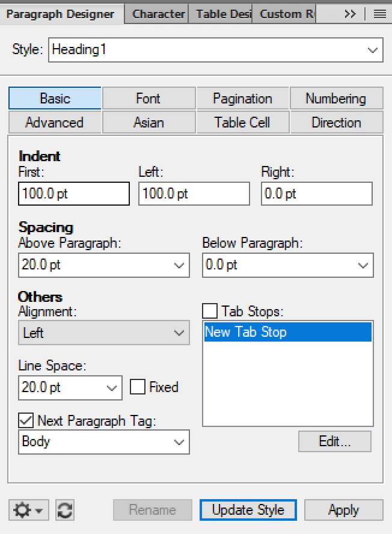
Task: Show hidden panel tabs with double-chevron
Action: pyautogui.click(x=350, y=14)
